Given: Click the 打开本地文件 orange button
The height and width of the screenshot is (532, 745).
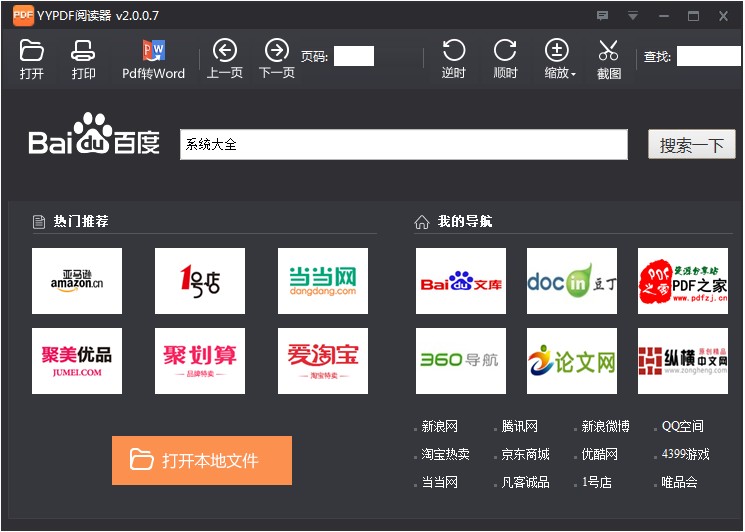Looking at the screenshot, I should click(x=202, y=460).
